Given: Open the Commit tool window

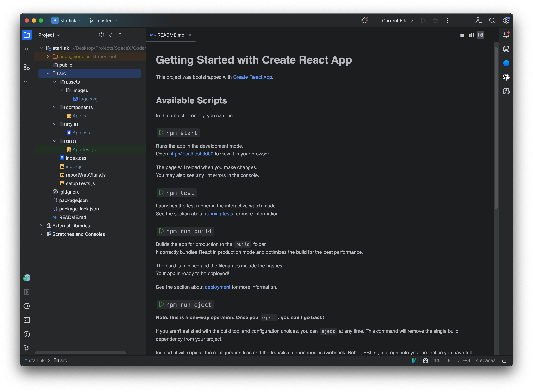Looking at the screenshot, I should tap(27, 49).
